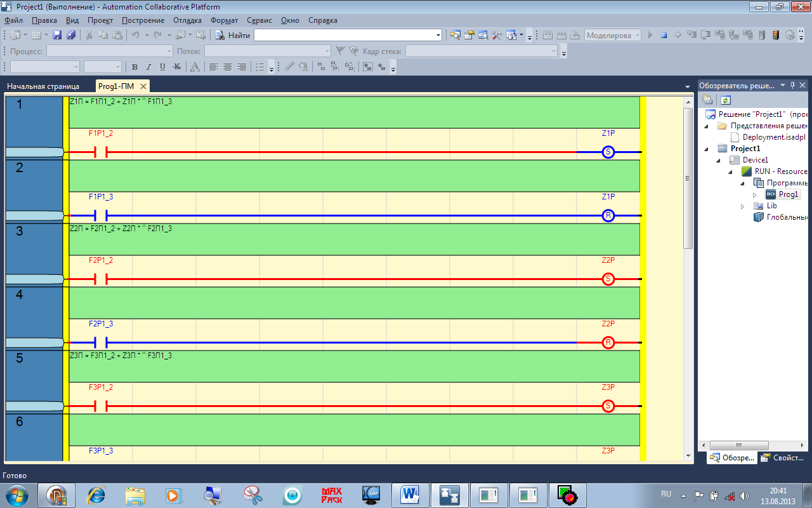The height and width of the screenshot is (508, 812).
Task: Click the bullet list icon
Action: pos(260,67)
